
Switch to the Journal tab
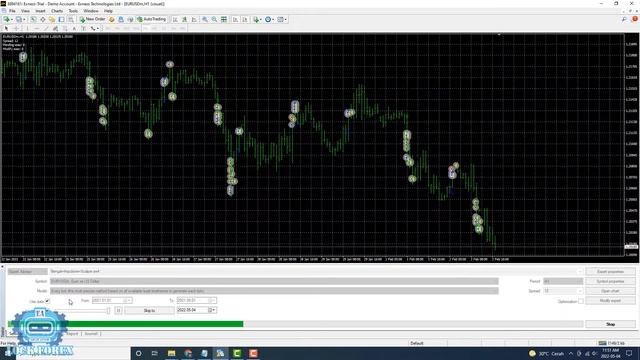(x=91, y=334)
